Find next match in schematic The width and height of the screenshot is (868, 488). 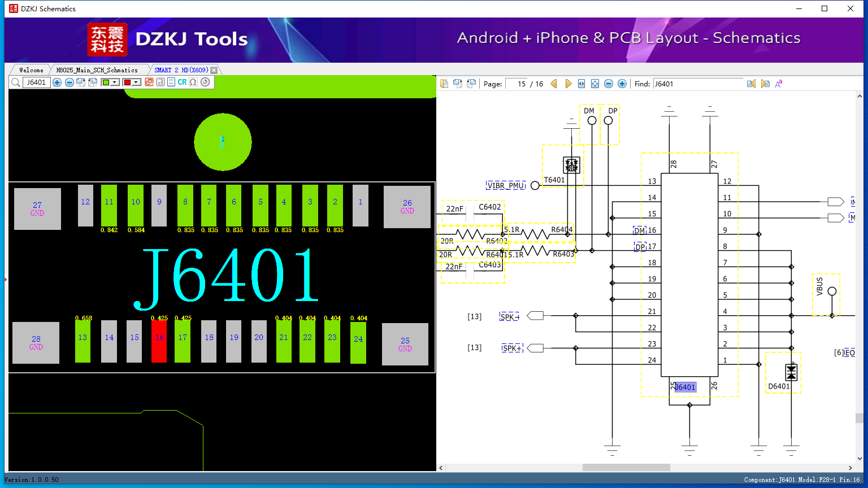[x=765, y=84]
